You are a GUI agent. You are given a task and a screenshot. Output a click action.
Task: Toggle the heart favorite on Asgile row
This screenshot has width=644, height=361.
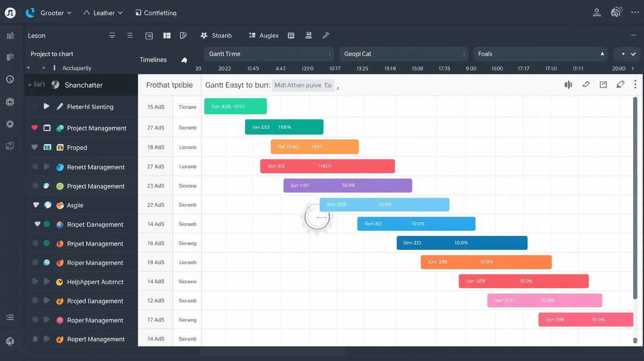(x=36, y=205)
